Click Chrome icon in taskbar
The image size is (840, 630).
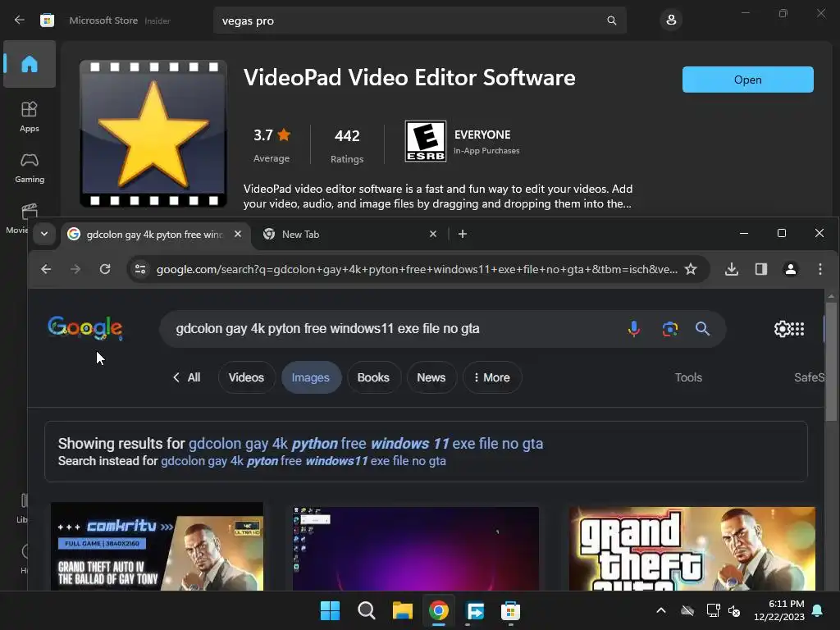click(x=438, y=610)
